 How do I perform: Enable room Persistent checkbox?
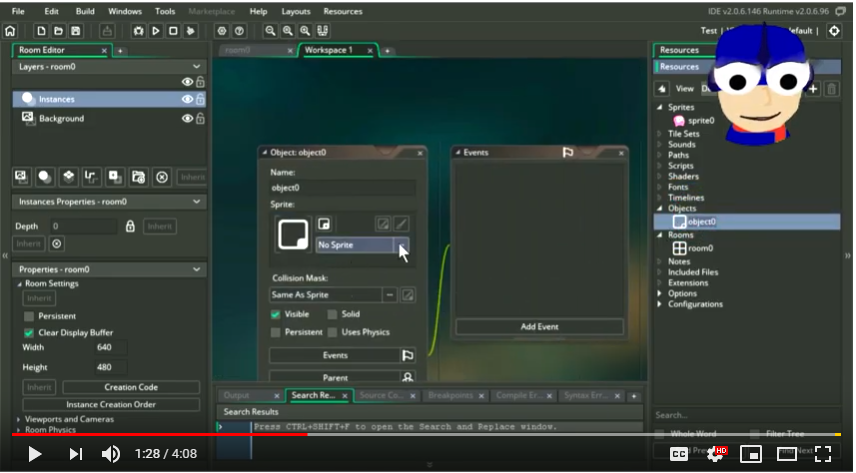[29, 317]
